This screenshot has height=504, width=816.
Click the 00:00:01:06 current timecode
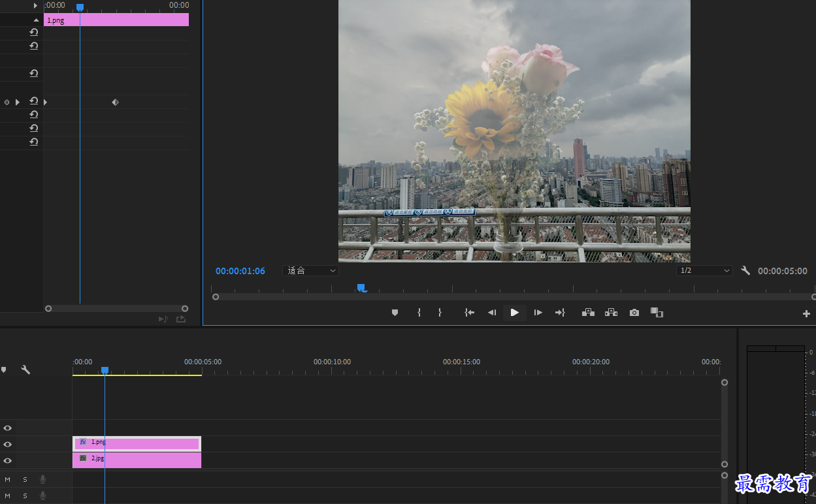coord(240,271)
